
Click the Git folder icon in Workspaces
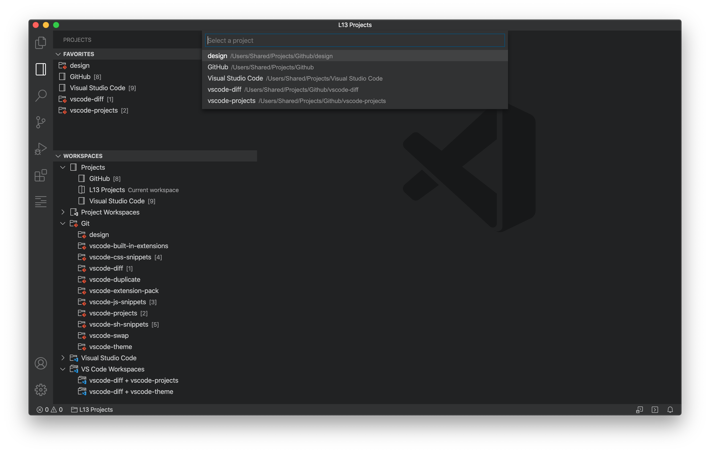[x=74, y=223]
